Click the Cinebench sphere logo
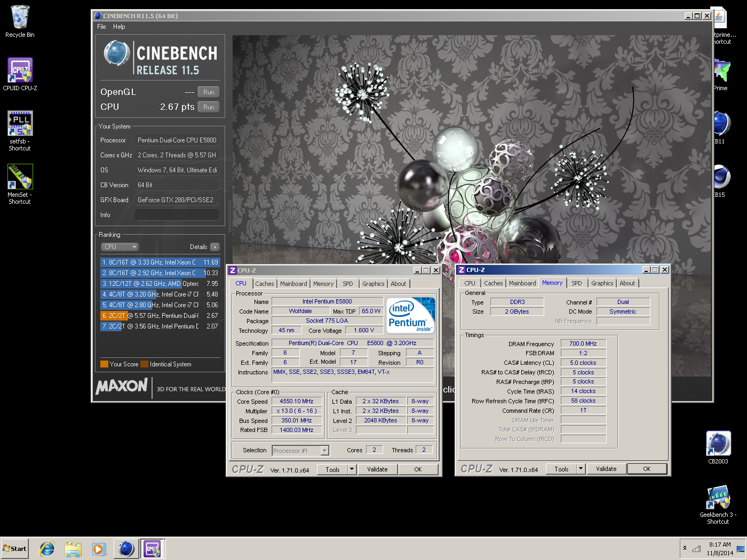 [x=117, y=53]
